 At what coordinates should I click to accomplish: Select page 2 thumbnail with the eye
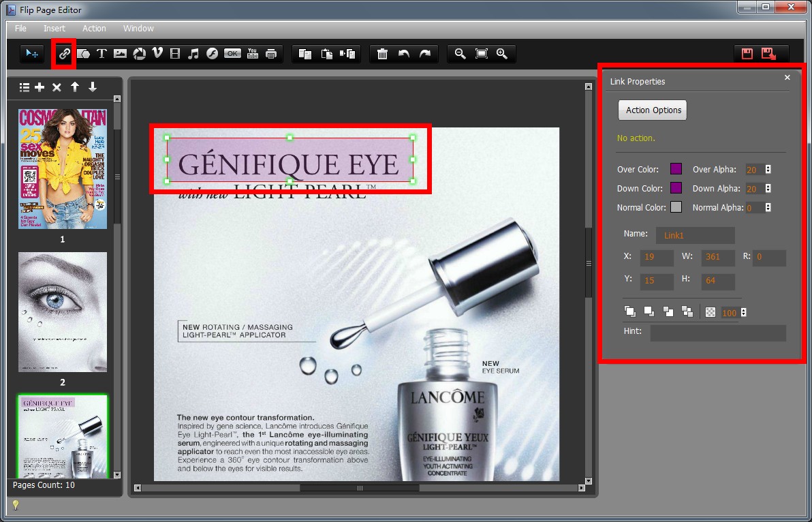point(63,311)
